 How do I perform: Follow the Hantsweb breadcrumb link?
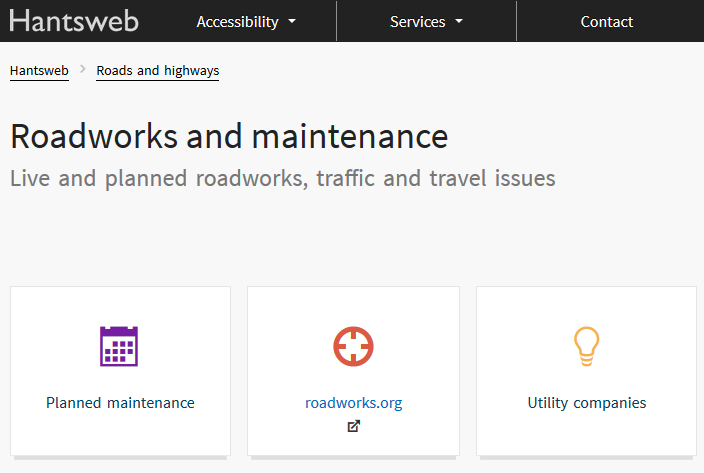[x=40, y=71]
